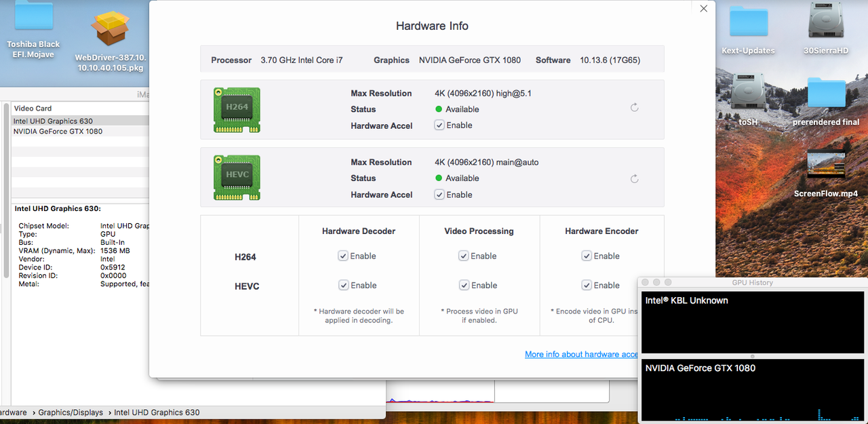
Task: Click the Graphics value NVIDIA GeForce GTX 1080
Action: click(x=470, y=60)
